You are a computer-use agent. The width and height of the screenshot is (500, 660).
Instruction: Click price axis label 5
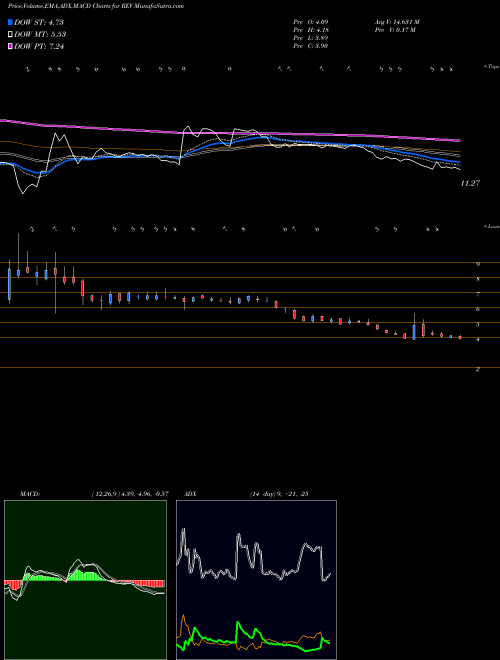pyautogui.click(x=478, y=325)
